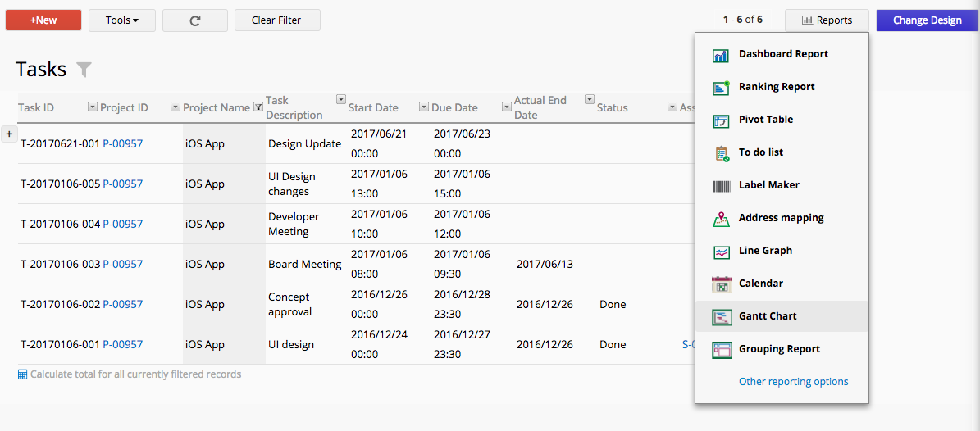Open P-00957 link in Developer Meeting row
This screenshot has width=980, height=431.
pyautogui.click(x=122, y=224)
